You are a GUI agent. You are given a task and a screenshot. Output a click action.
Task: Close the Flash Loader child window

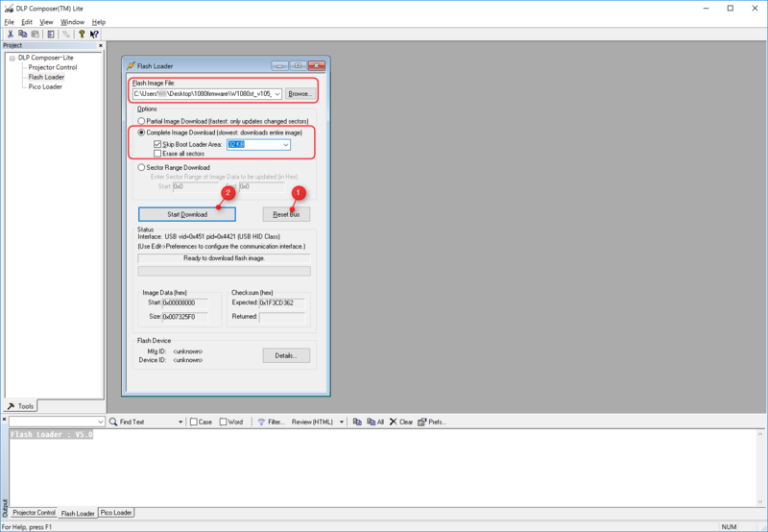coord(317,65)
